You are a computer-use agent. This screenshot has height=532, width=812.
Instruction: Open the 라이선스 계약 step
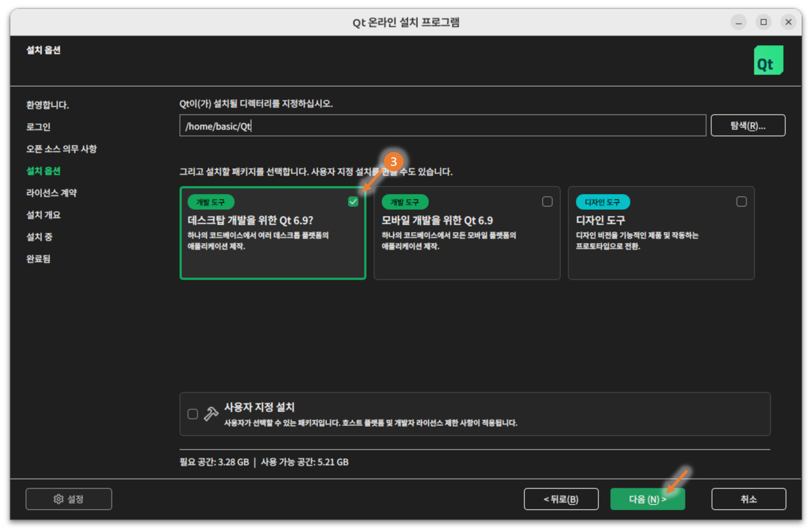click(51, 193)
